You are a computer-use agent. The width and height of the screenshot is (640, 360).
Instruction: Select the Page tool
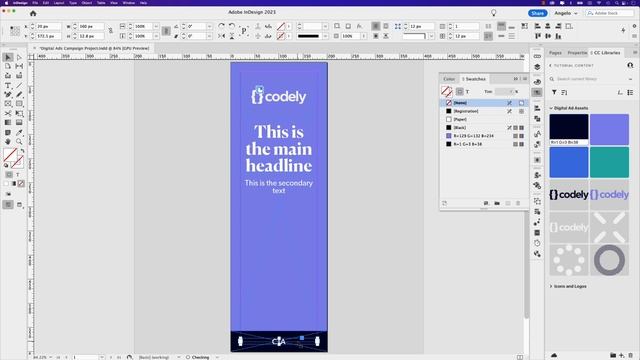[8, 66]
